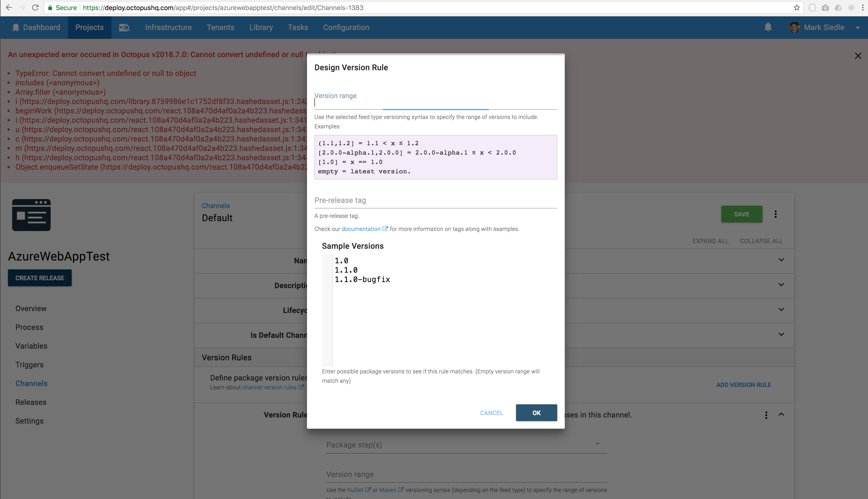Open the Package step(s) dropdown

point(467,445)
